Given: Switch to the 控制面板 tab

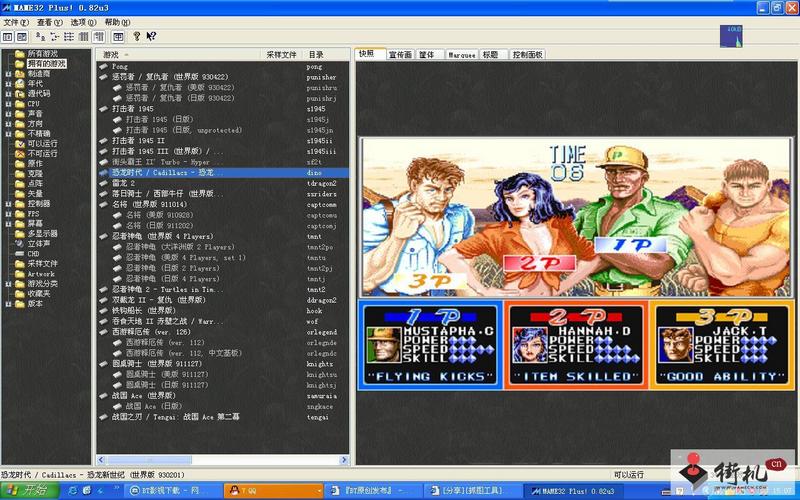Looking at the screenshot, I should (x=527, y=55).
